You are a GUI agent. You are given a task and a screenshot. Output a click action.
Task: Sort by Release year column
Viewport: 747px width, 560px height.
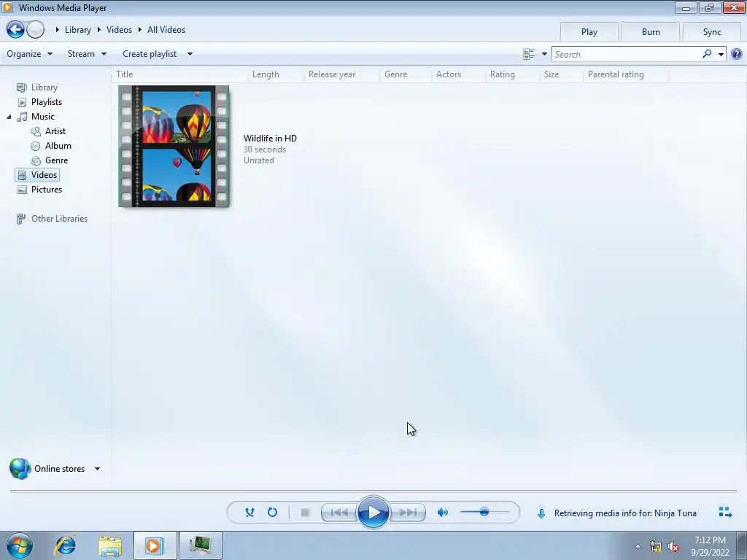tap(343, 74)
